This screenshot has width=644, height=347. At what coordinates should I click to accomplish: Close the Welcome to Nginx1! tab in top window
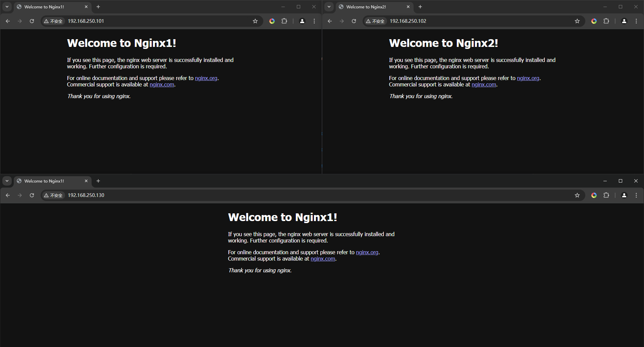coord(86,7)
